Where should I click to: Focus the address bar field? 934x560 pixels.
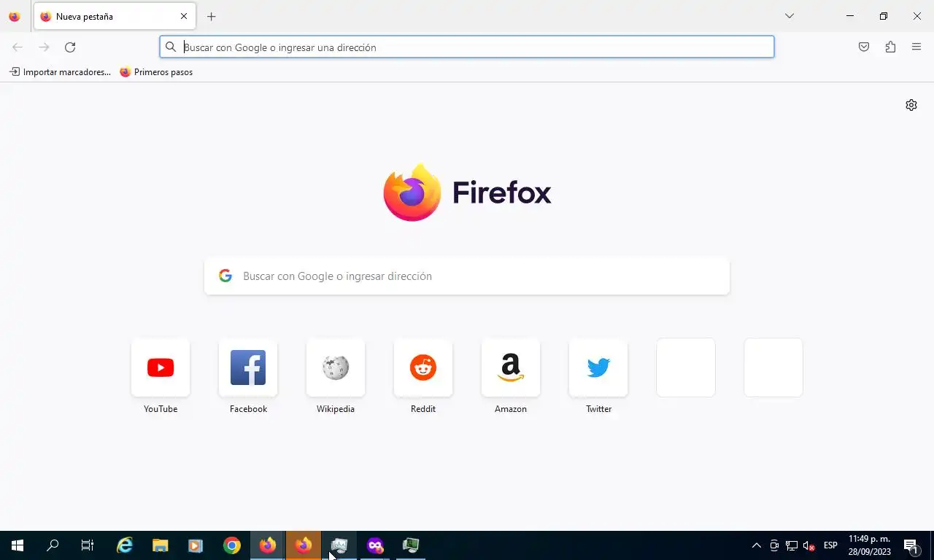click(x=467, y=47)
